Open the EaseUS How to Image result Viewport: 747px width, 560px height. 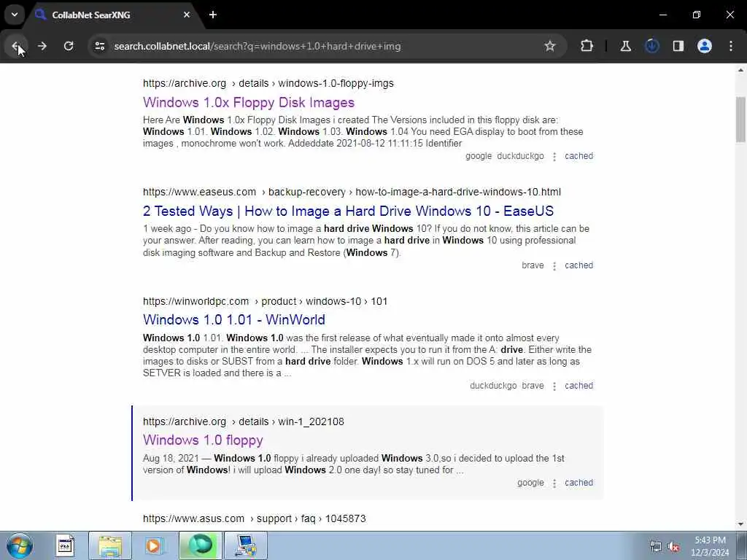tap(348, 211)
